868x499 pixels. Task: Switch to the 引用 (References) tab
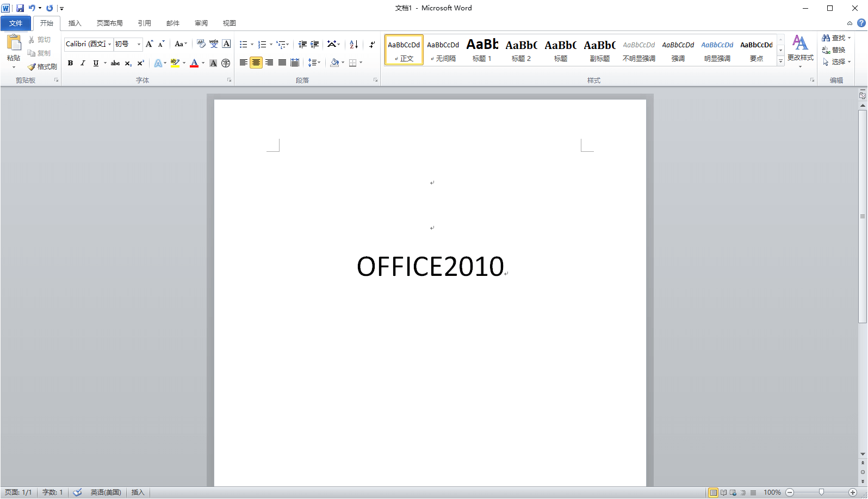[144, 23]
